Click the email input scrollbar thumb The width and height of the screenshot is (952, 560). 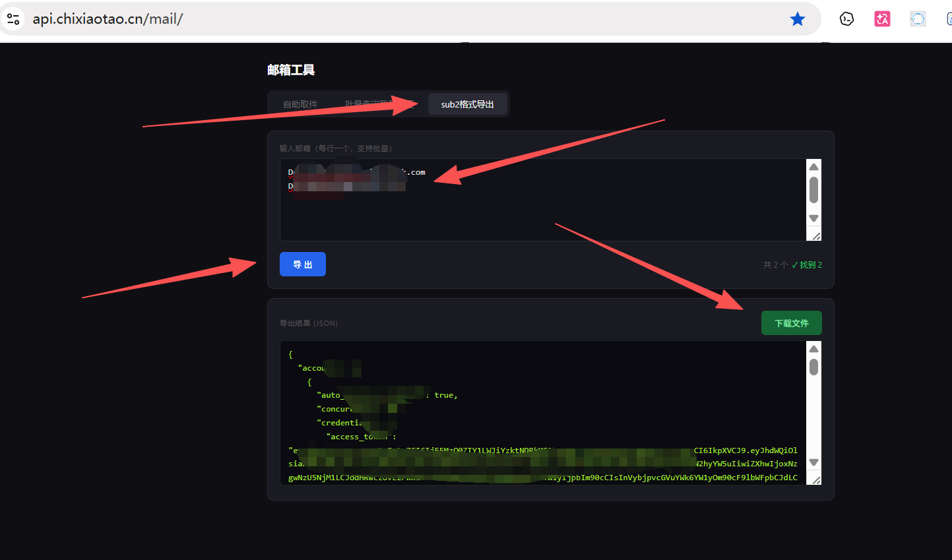pos(813,190)
